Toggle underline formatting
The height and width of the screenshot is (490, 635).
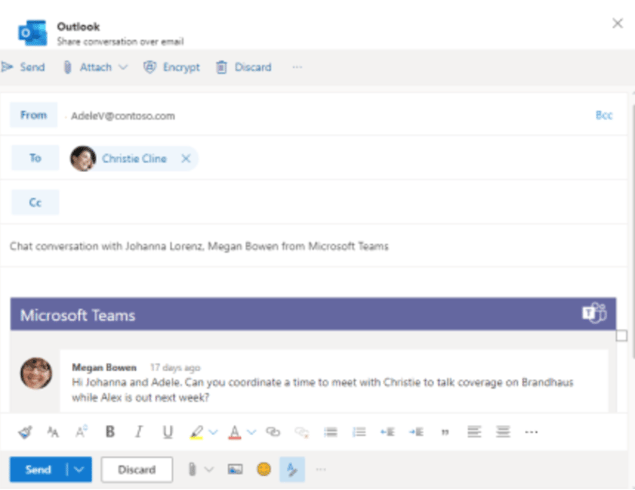pyautogui.click(x=168, y=432)
